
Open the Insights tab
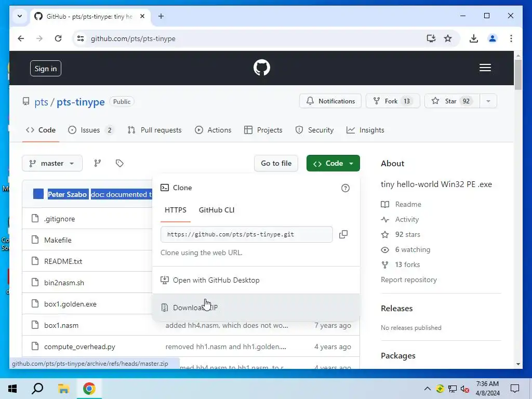(x=365, y=130)
